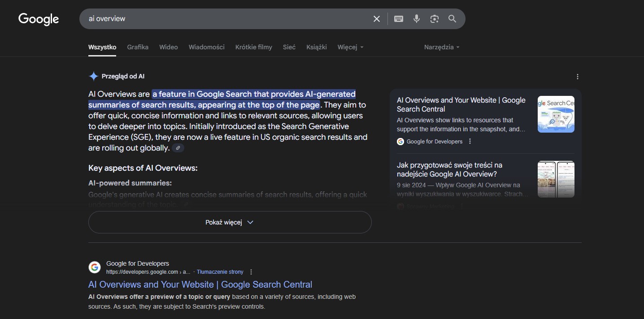Viewport: 644px width, 319px height.
Task: Open the on-screen keyboard icon
Action: click(x=398, y=19)
